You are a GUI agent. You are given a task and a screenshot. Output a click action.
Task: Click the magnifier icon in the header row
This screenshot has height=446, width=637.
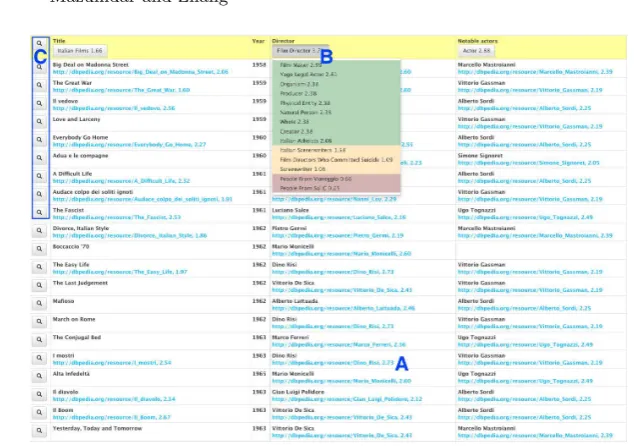(39, 43)
